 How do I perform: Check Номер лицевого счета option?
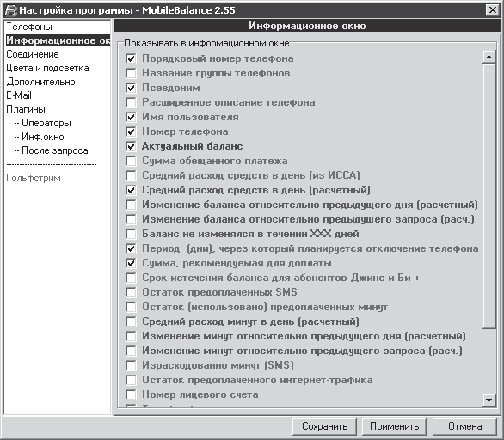tap(131, 394)
